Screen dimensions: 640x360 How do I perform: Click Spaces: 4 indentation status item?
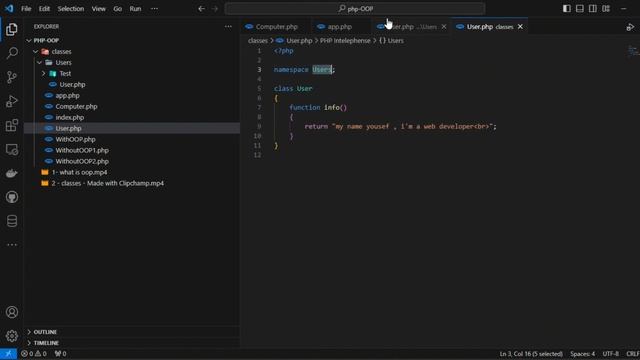[582, 354]
